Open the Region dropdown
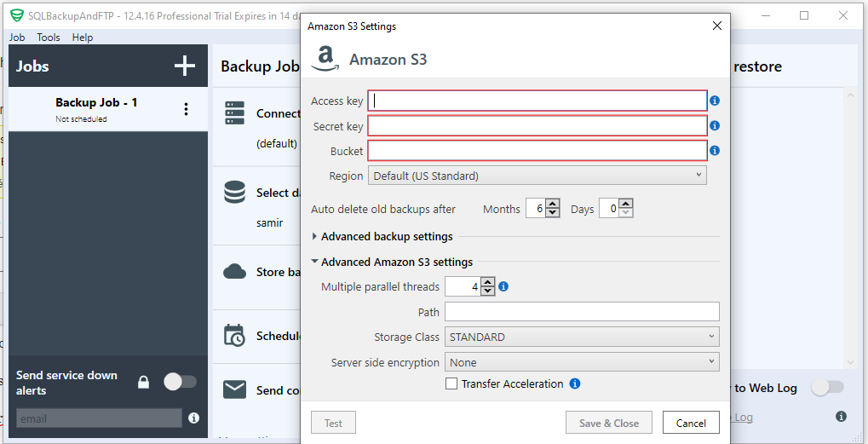 [x=537, y=176]
